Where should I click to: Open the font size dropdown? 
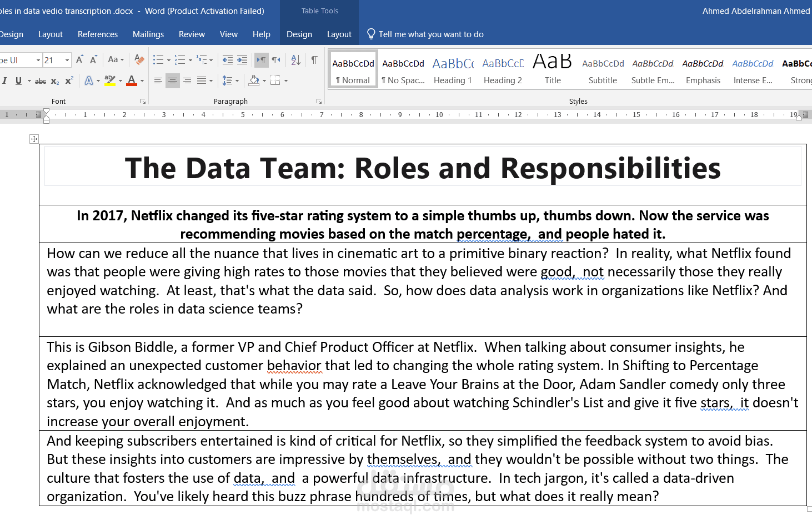[x=67, y=60]
